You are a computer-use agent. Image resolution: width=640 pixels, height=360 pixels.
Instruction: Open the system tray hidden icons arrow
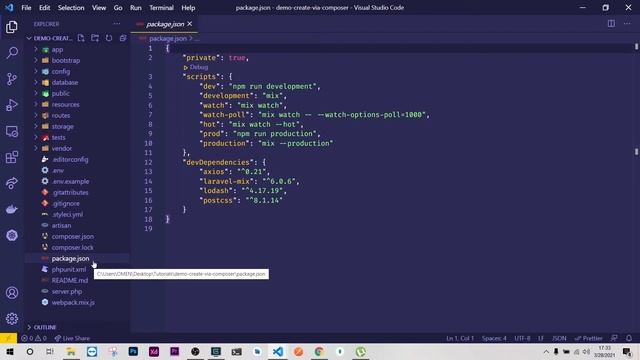[x=546, y=351]
